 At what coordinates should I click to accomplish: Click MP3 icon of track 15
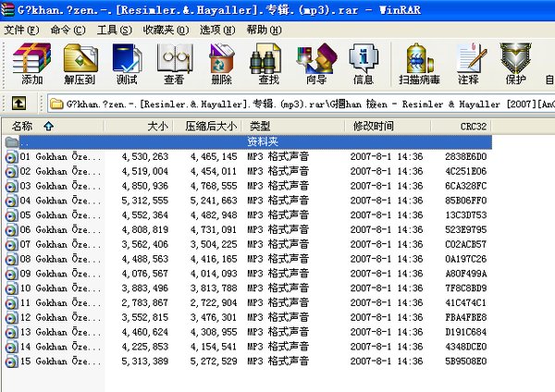(11, 361)
